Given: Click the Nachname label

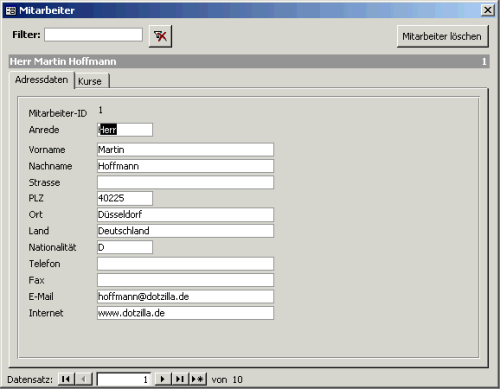Looking at the screenshot, I should pyautogui.click(x=50, y=166).
